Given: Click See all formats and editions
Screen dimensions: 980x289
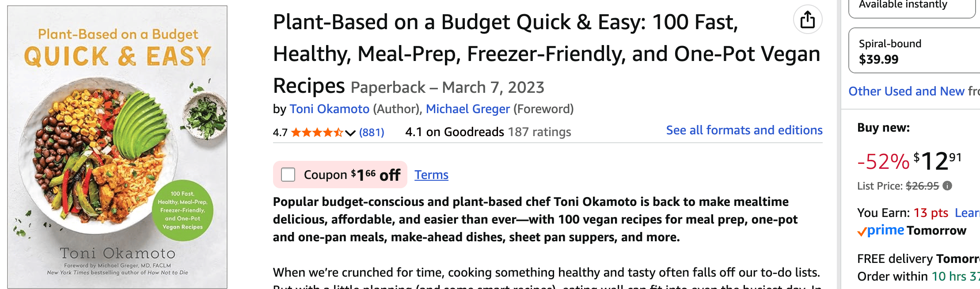Looking at the screenshot, I should (744, 130).
